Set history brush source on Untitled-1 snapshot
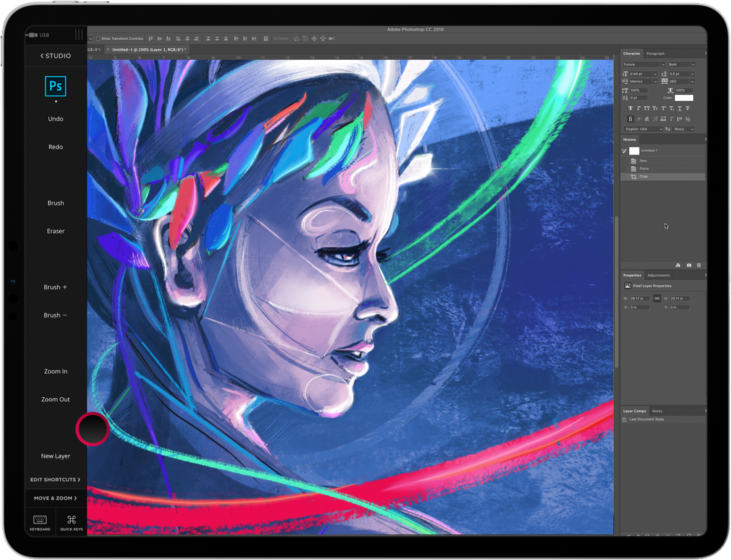This screenshot has height=560, width=731. pos(624,150)
